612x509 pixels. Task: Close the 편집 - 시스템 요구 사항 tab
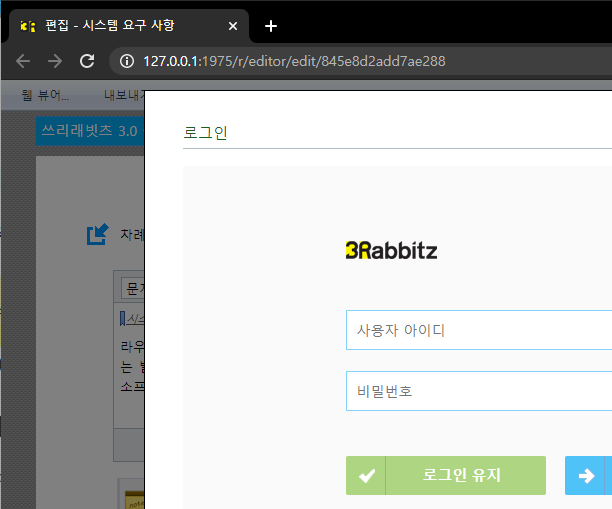[233, 26]
